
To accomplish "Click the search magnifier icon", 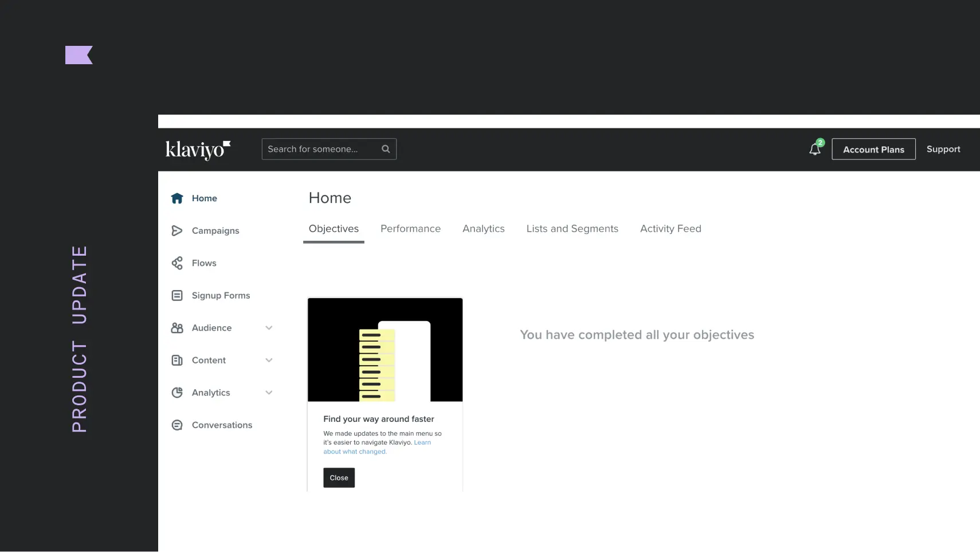I will [386, 149].
